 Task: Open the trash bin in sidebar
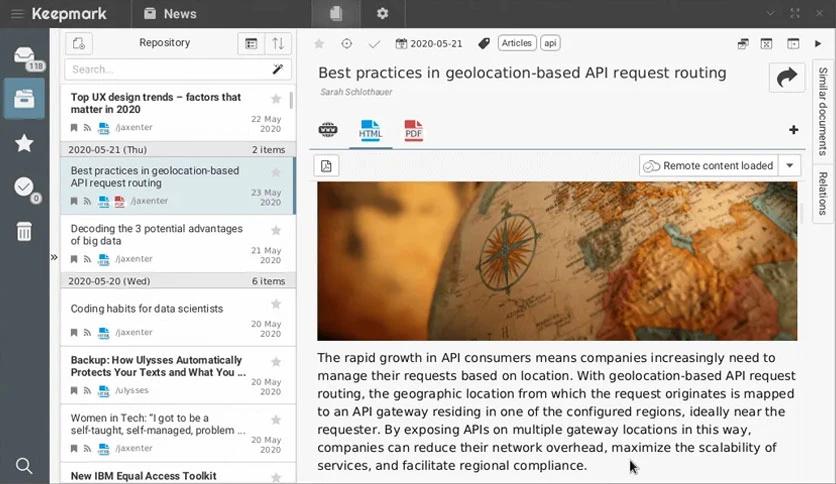pos(24,231)
